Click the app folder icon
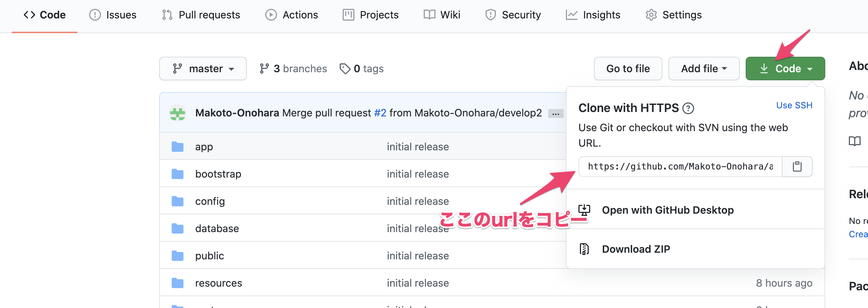Image resolution: width=868 pixels, height=308 pixels. 178,147
